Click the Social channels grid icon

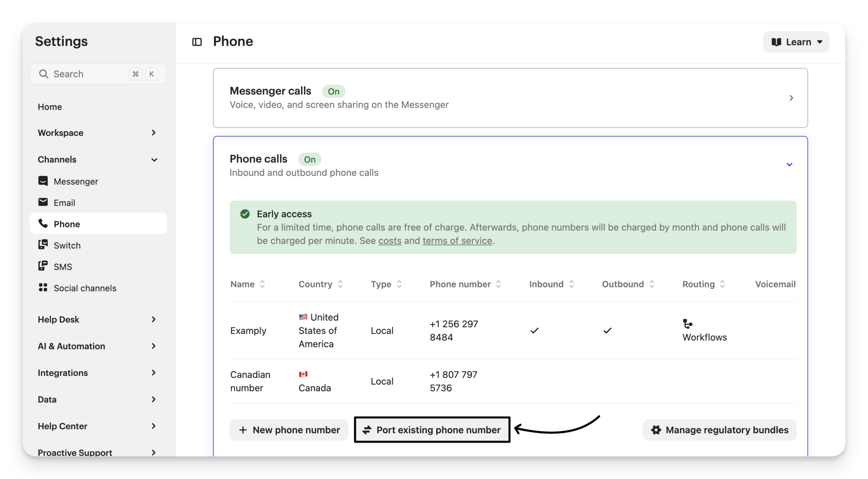43,288
